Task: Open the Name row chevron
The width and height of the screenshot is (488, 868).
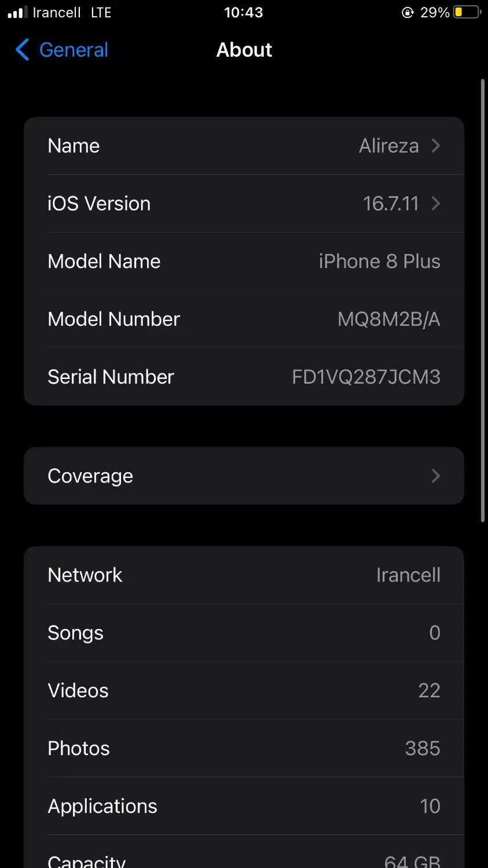Action: (436, 146)
